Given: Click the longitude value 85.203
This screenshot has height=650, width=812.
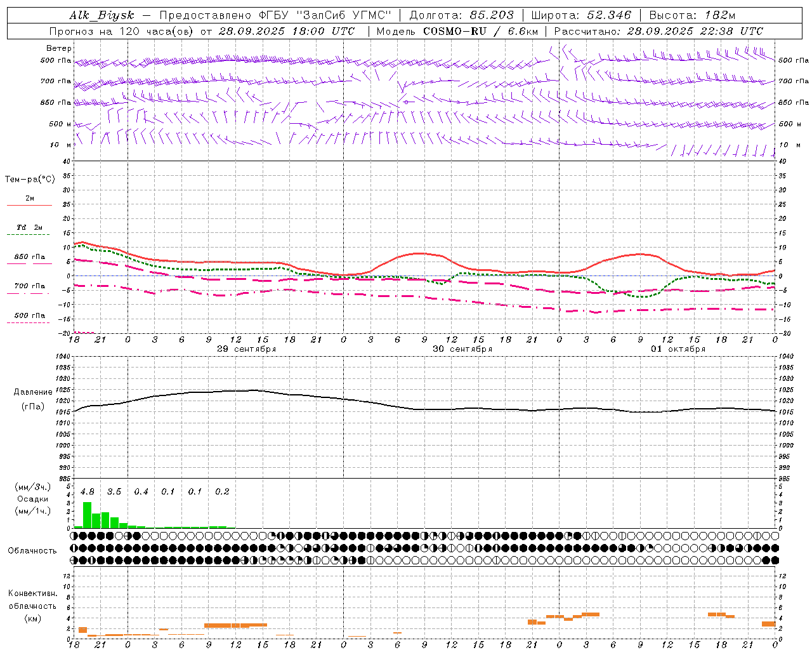Looking at the screenshot, I should (492, 15).
